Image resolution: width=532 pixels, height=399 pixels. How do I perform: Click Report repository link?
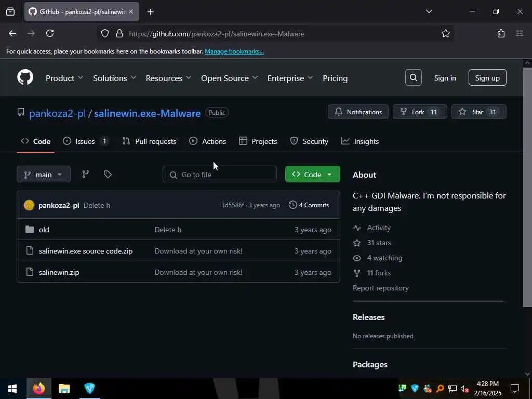(x=380, y=288)
